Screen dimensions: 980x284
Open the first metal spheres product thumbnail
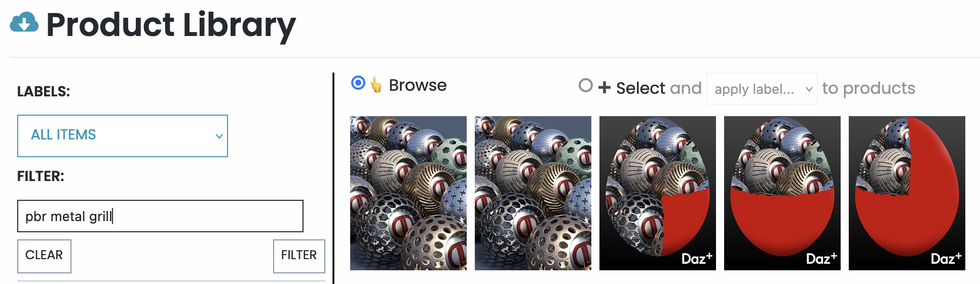click(408, 193)
